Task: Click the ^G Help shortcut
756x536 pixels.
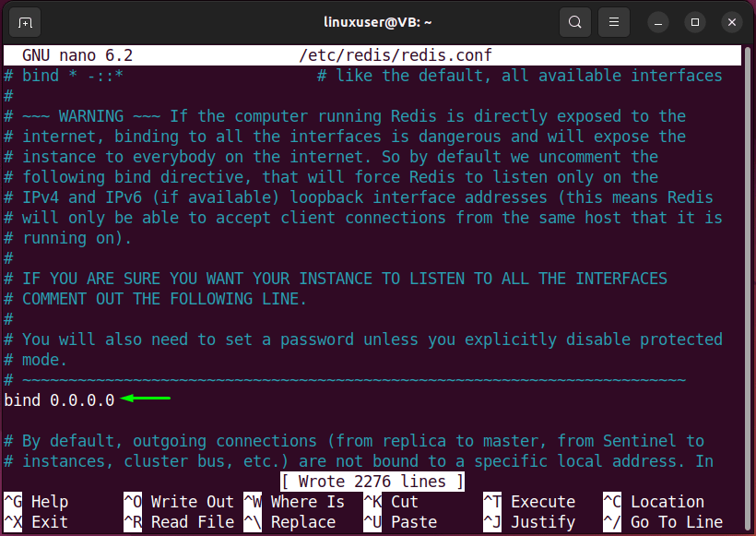Action: 36,502
